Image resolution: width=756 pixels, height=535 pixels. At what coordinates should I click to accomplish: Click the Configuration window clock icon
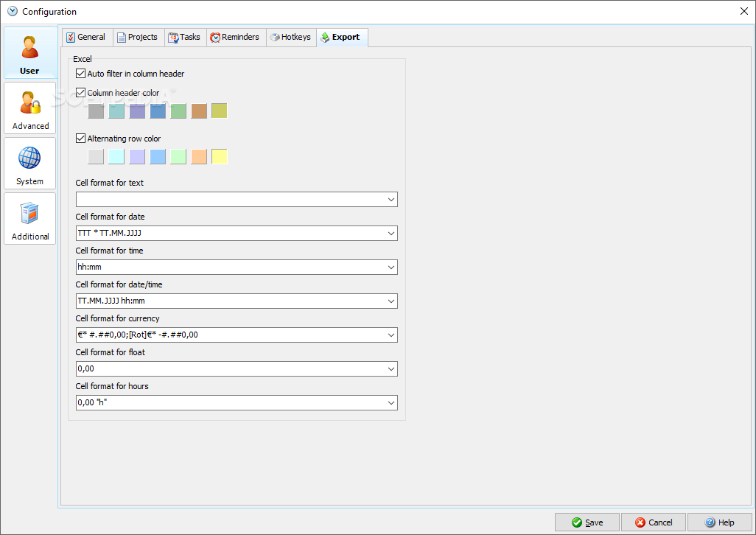tap(13, 11)
